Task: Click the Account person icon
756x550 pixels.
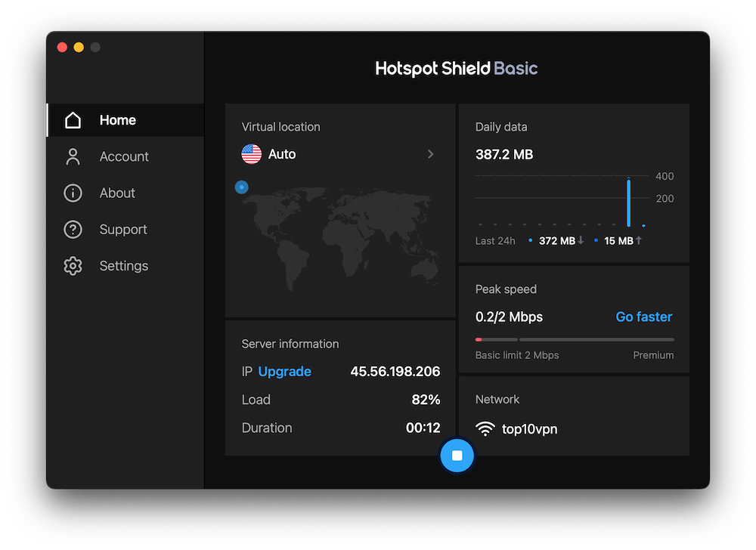Action: point(73,156)
